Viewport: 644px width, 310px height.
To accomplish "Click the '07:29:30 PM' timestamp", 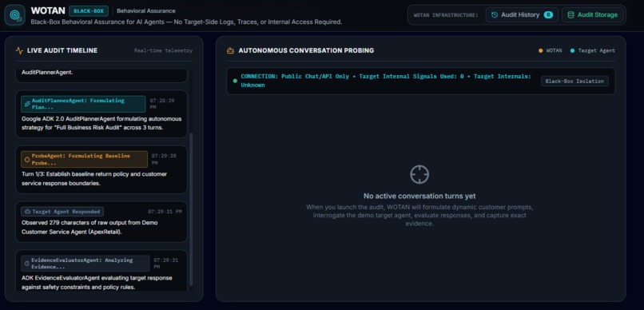I will pyautogui.click(x=164, y=159).
